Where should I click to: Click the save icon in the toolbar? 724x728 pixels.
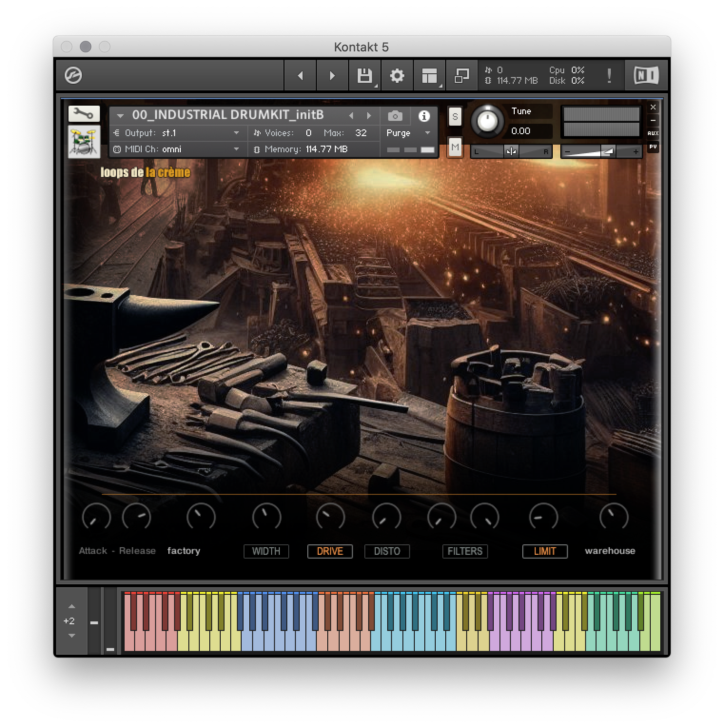click(364, 75)
